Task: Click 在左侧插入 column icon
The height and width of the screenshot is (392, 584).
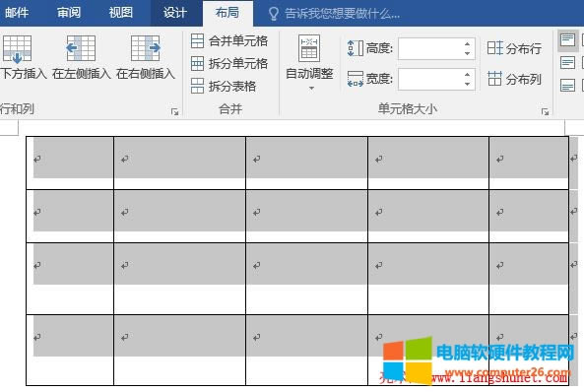Action: pos(81,48)
